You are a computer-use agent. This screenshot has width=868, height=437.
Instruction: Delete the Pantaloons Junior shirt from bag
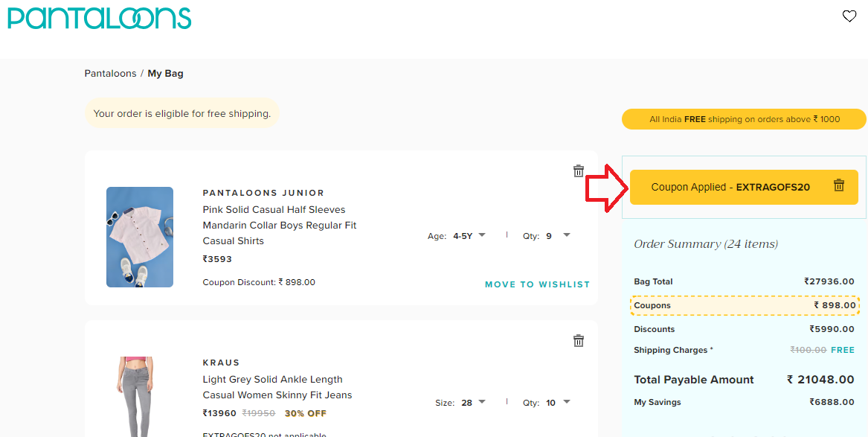click(579, 170)
